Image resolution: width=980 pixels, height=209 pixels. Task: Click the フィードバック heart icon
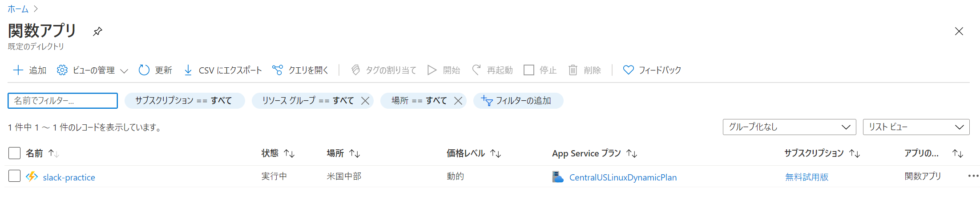click(x=628, y=70)
